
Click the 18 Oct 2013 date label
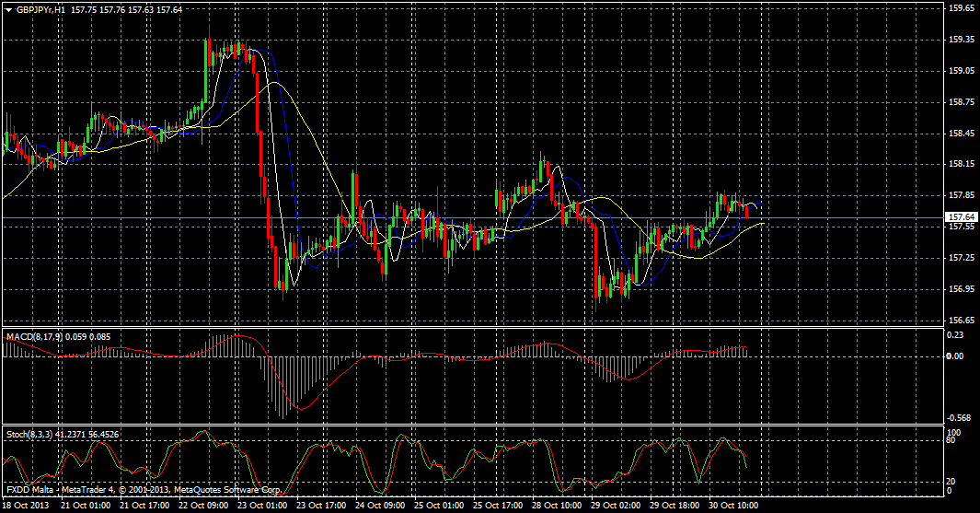[26, 505]
